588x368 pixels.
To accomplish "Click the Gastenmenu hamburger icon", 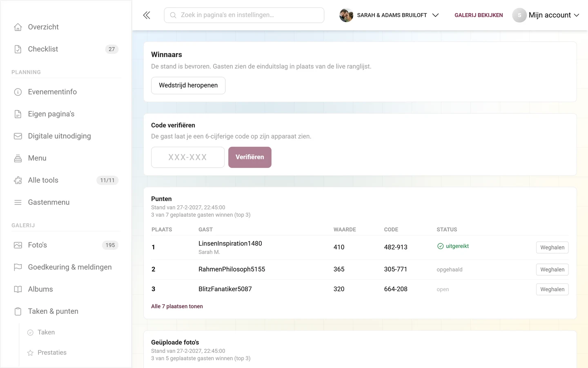I will (18, 202).
